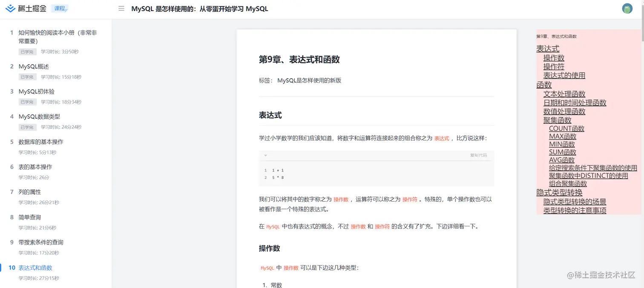This screenshot has height=288, width=644.
Task: Click the 操作数 article subheading
Action: pos(269,248)
